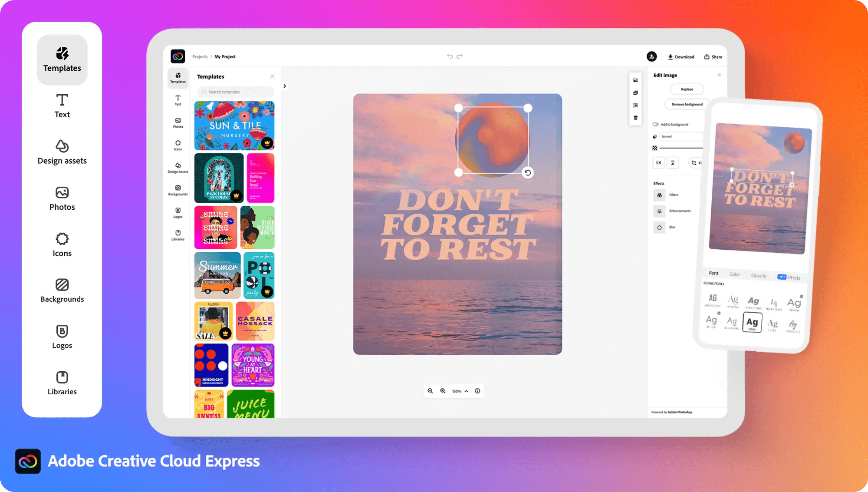868x492 pixels.
Task: Click the Filters effect icon
Action: tap(660, 195)
